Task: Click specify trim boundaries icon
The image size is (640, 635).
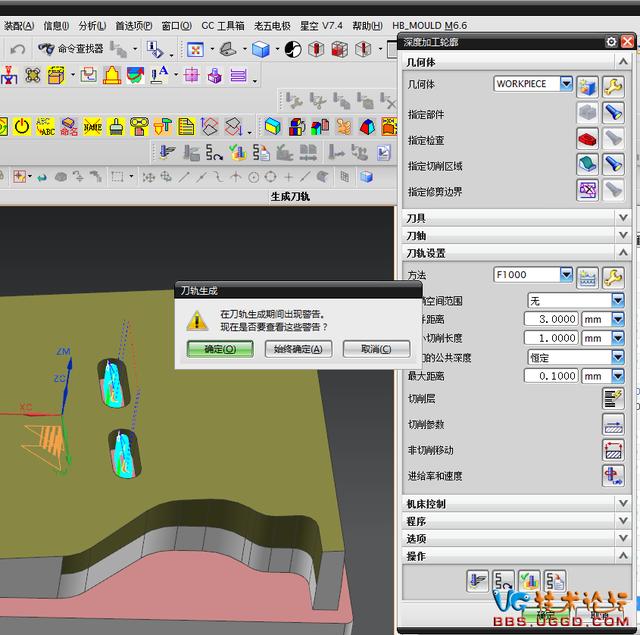Action: [587, 190]
